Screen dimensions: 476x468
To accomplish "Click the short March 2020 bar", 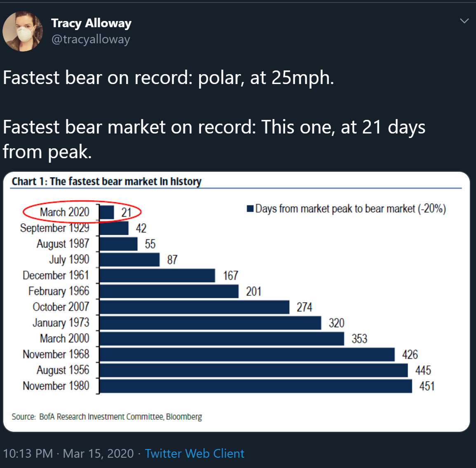I will [x=107, y=213].
